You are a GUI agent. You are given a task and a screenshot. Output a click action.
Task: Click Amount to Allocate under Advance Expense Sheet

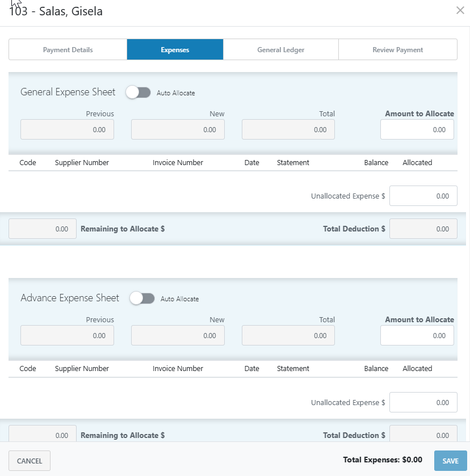click(417, 335)
